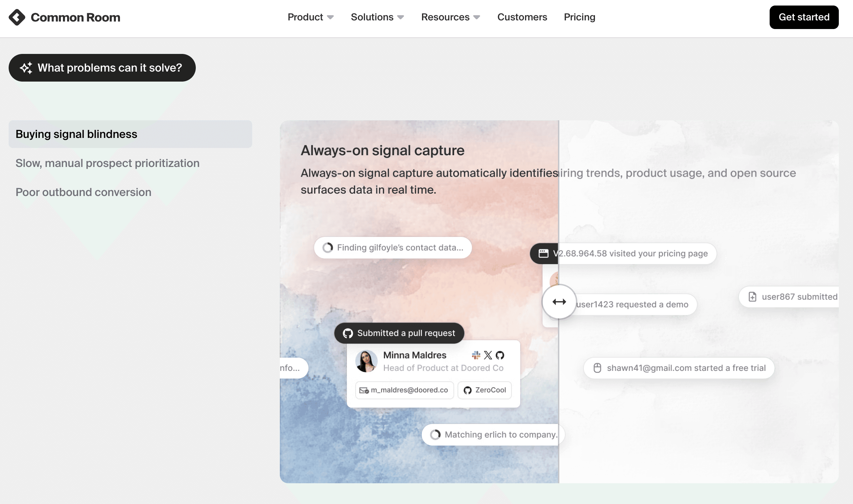Click the Get started button

pyautogui.click(x=804, y=17)
